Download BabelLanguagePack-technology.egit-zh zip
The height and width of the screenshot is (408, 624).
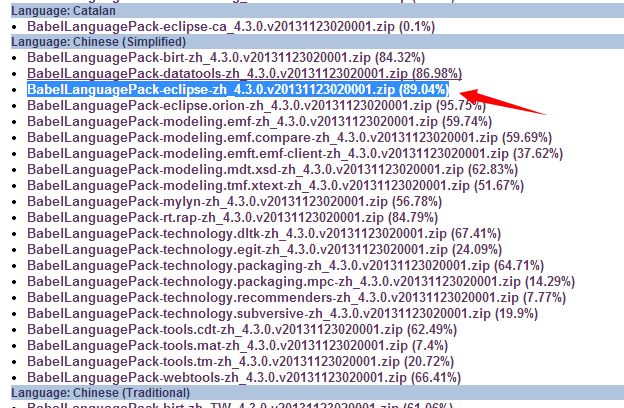[265, 250]
